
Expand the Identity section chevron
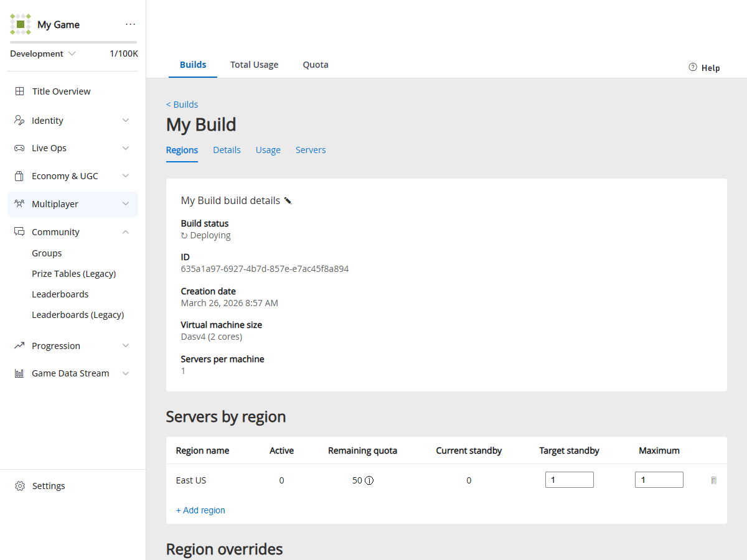click(x=126, y=120)
